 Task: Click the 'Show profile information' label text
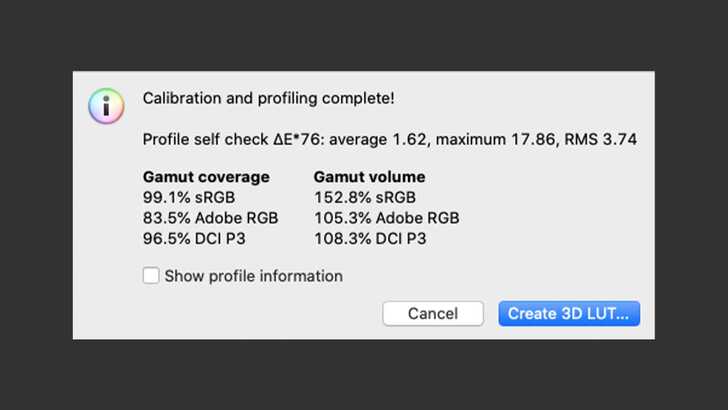point(253,275)
